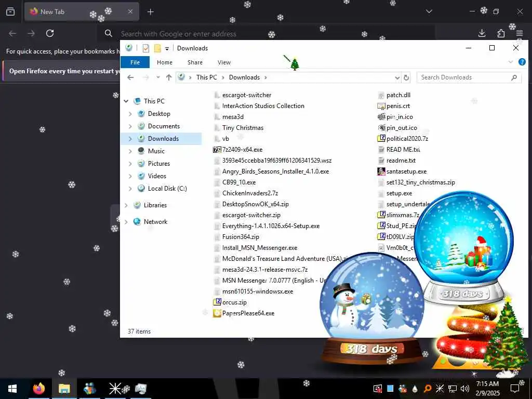The height and width of the screenshot is (399, 532).
Task: Click MSN Messenger taskbar icon
Action: point(89,389)
